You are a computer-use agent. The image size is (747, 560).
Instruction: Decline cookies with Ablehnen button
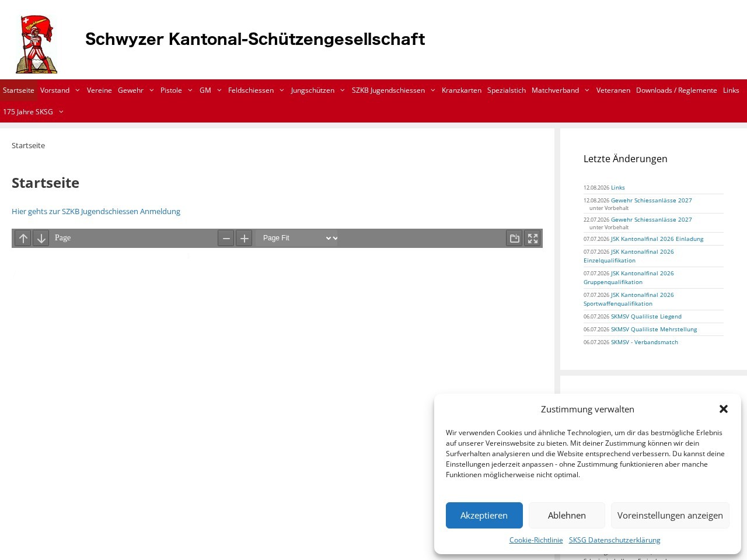pyautogui.click(x=567, y=515)
